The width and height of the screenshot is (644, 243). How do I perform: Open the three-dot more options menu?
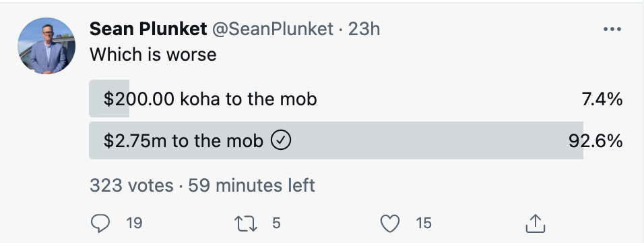click(x=612, y=29)
